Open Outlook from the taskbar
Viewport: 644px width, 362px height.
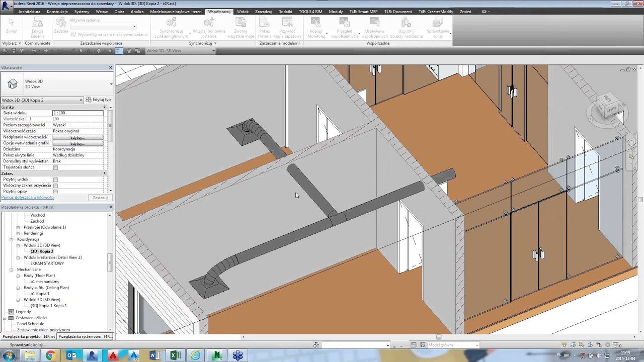71,355
